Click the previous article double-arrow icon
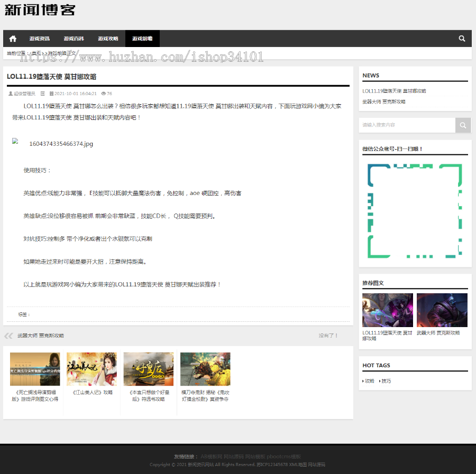The width and height of the screenshot is (476, 474). coord(8,336)
